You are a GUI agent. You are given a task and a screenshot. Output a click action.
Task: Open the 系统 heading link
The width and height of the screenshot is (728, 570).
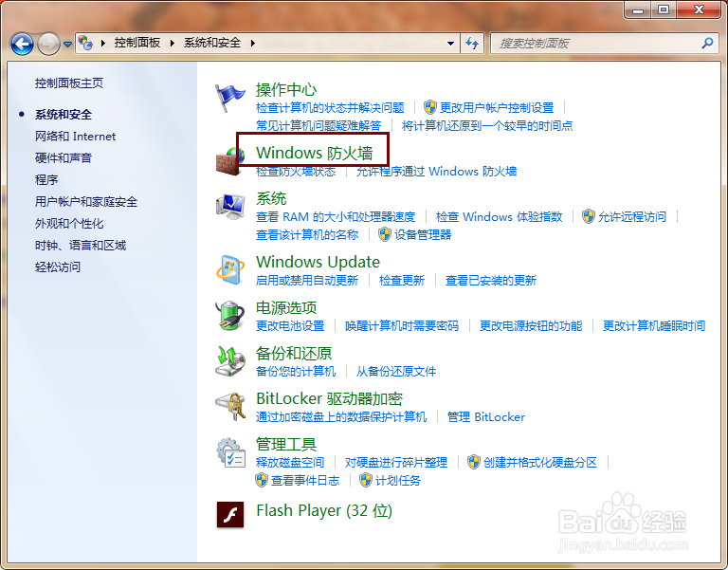pos(271,199)
